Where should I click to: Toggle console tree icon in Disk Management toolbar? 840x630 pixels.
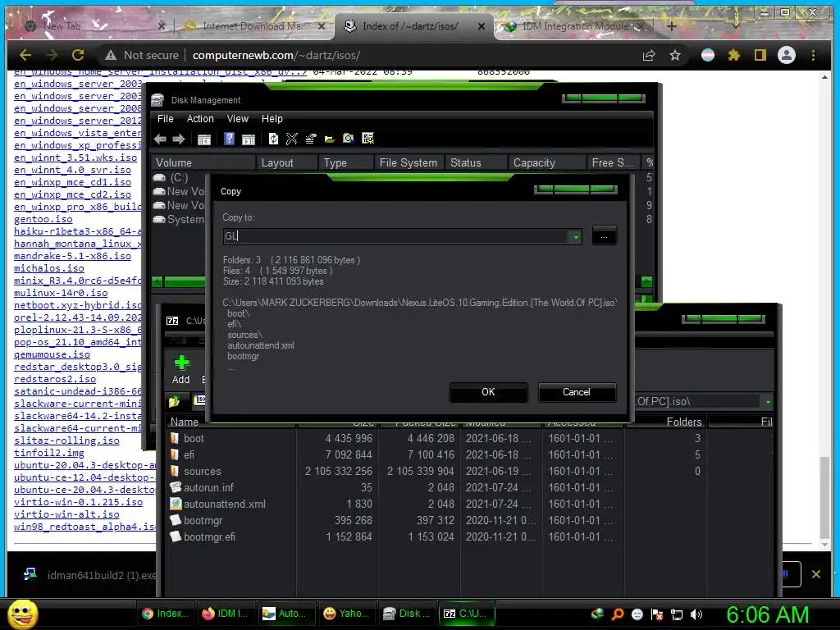click(x=204, y=139)
